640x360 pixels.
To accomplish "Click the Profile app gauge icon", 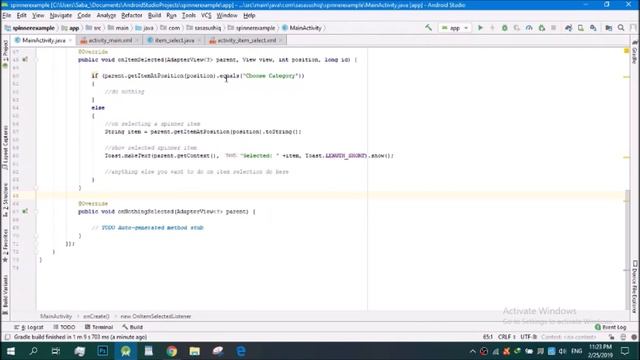I will tap(529, 28).
